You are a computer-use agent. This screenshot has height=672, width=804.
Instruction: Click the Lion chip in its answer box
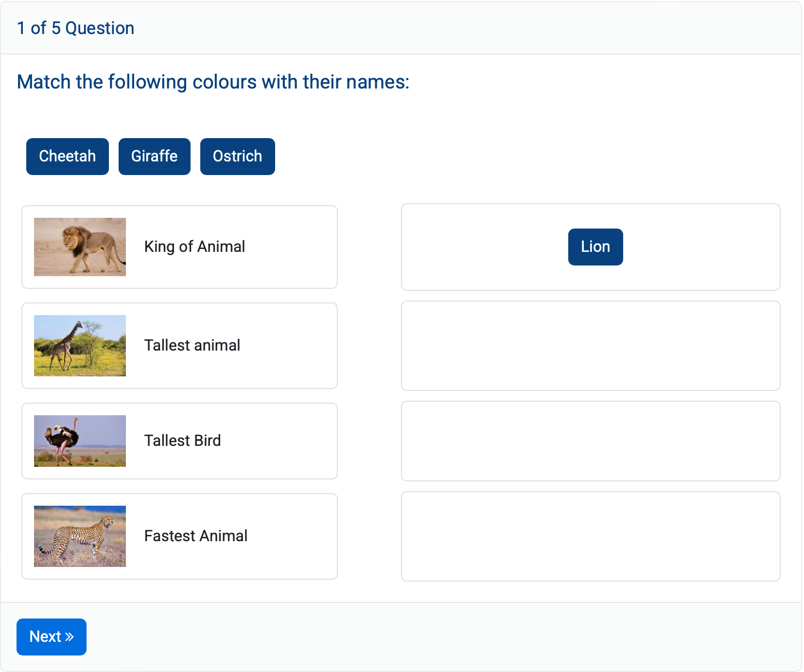coord(595,247)
